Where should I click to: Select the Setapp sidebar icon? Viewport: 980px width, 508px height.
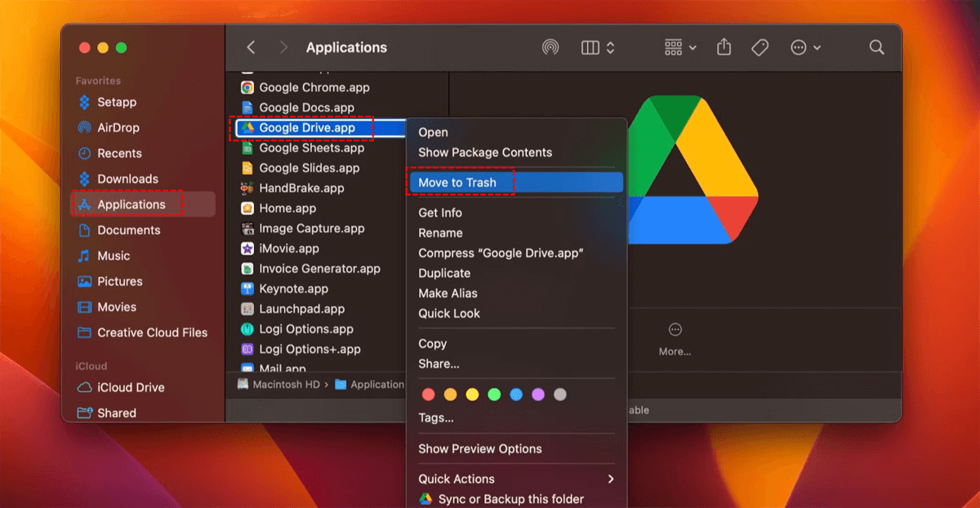click(83, 102)
